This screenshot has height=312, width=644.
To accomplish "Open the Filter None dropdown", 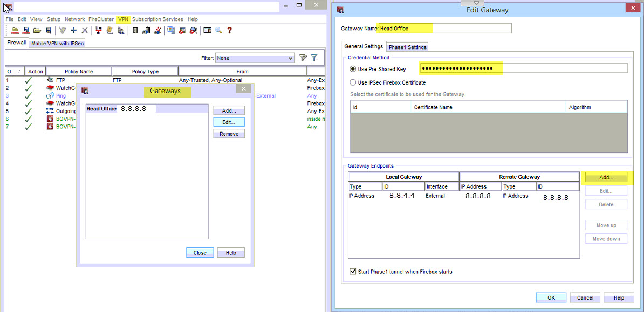I will 255,58.
